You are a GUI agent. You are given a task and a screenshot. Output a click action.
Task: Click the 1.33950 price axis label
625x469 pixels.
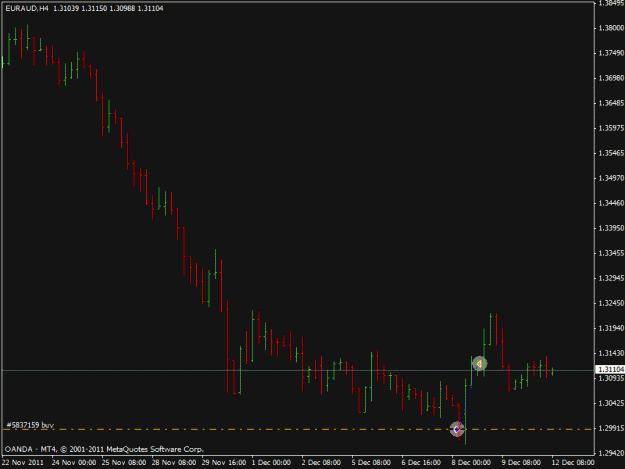(x=611, y=228)
